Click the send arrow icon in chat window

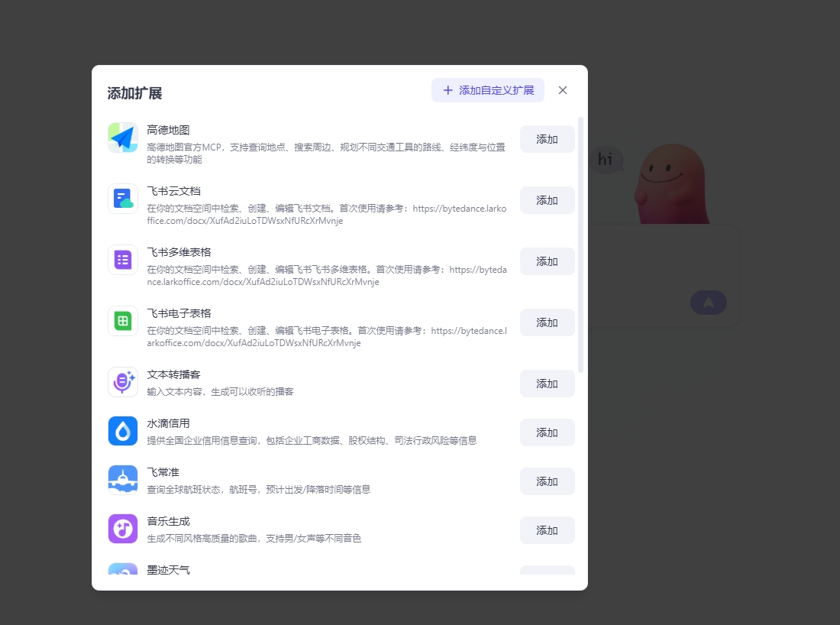(x=708, y=303)
